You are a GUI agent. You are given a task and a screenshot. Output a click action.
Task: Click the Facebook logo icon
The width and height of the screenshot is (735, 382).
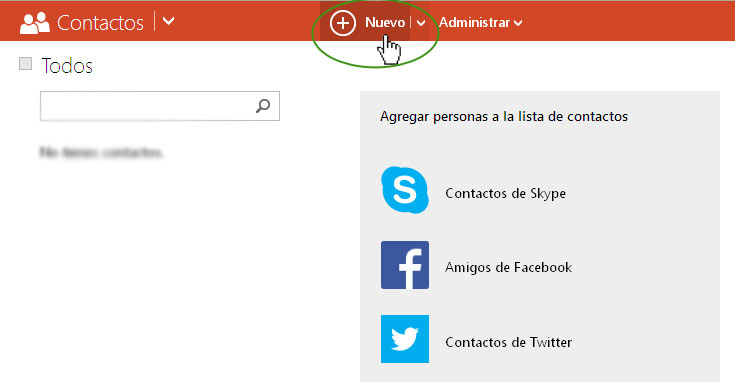[405, 265]
